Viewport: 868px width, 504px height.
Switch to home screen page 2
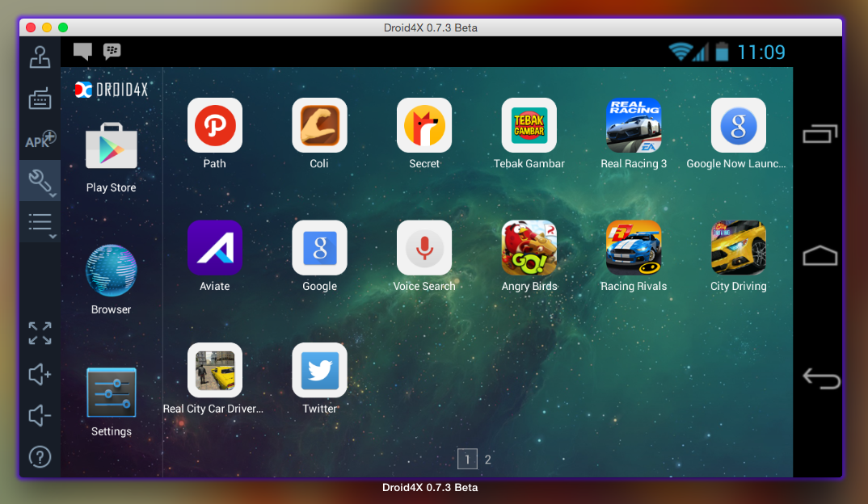487,460
